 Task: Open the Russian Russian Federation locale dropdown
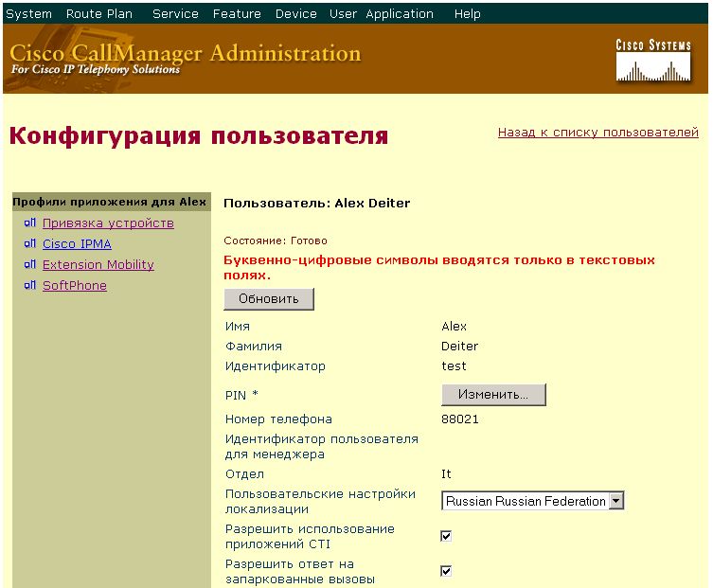click(616, 501)
